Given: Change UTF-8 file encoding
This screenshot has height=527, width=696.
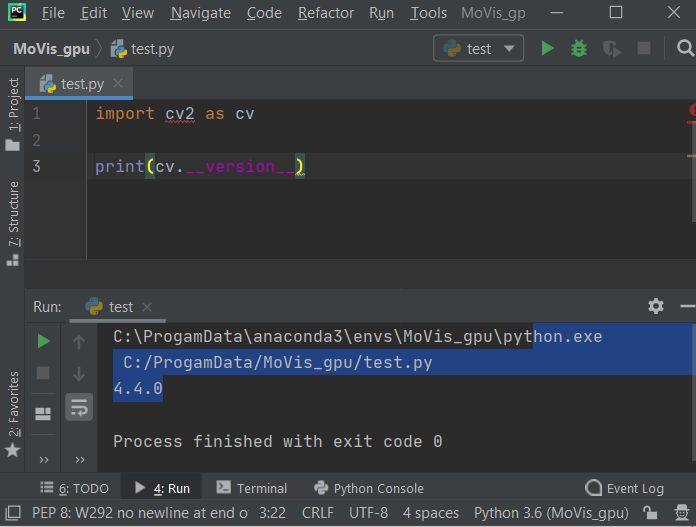Looking at the screenshot, I should 368,513.
